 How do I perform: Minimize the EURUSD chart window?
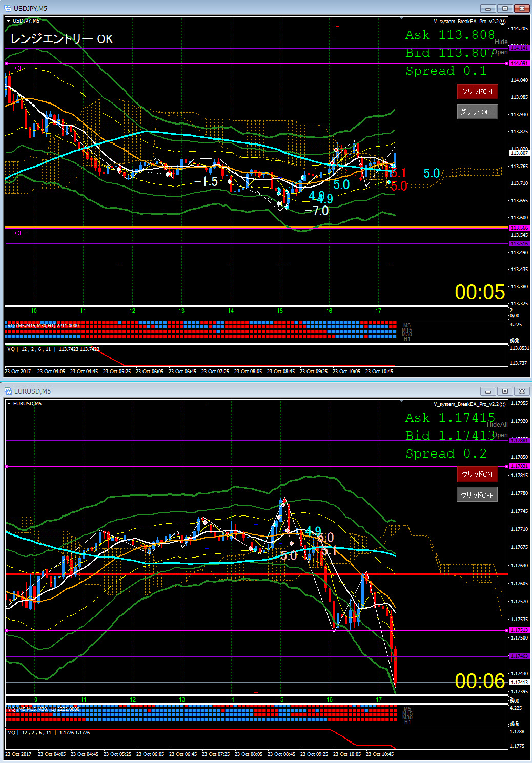488,391
